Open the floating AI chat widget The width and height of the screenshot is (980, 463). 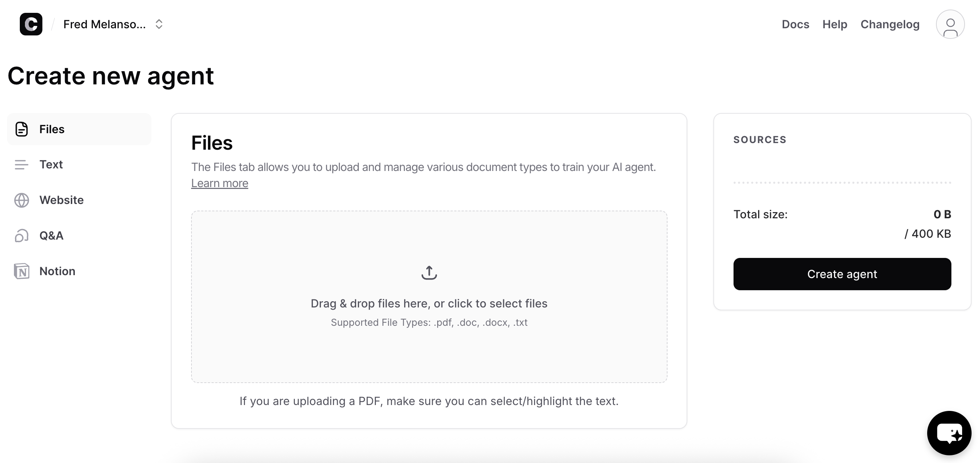(x=949, y=433)
